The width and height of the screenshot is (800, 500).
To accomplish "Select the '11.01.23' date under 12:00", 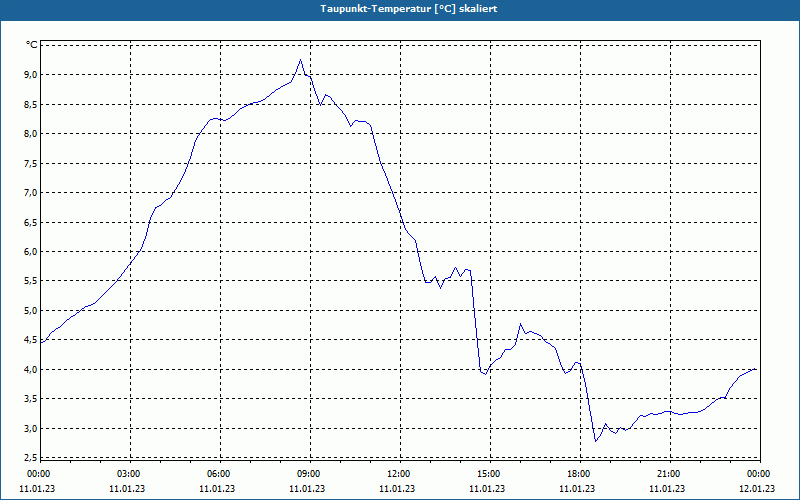I will [397, 488].
